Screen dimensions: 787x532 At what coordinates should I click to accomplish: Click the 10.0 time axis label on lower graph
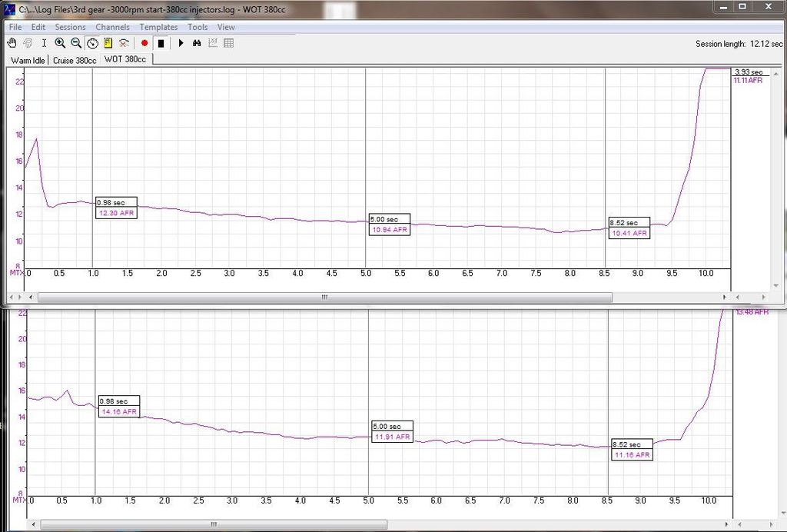pos(709,501)
